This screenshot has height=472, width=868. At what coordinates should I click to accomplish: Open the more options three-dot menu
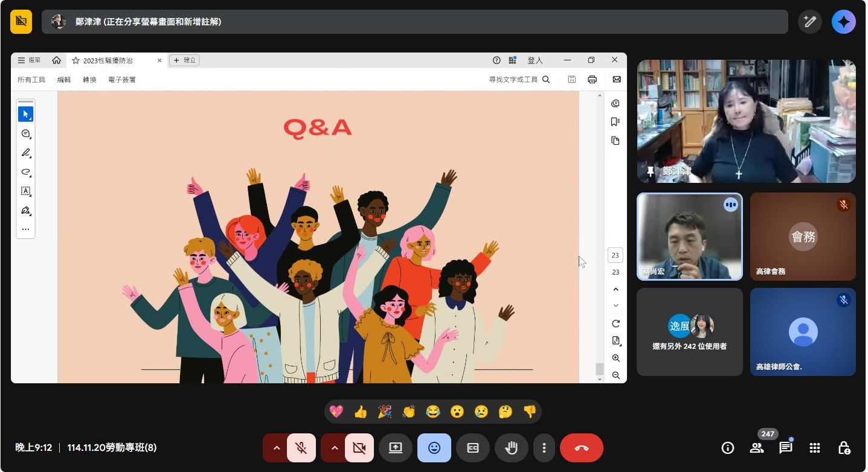(544, 448)
